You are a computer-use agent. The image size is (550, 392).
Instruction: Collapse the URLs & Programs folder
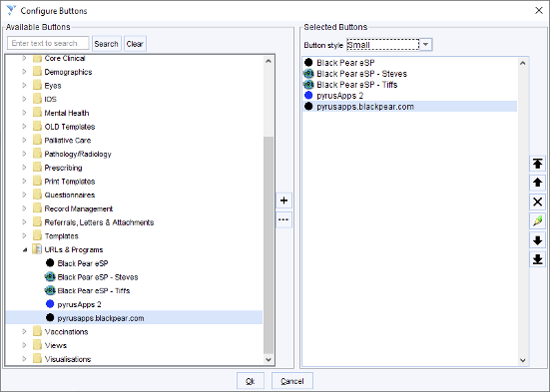(x=25, y=250)
